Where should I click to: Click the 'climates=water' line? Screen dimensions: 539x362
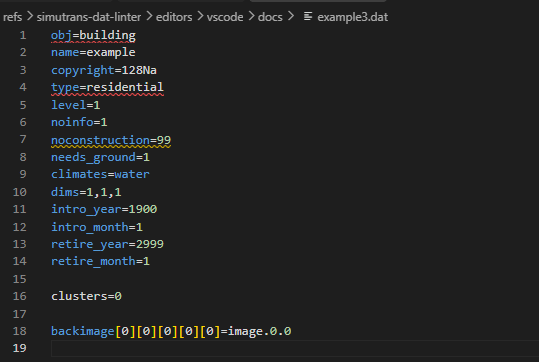point(100,174)
